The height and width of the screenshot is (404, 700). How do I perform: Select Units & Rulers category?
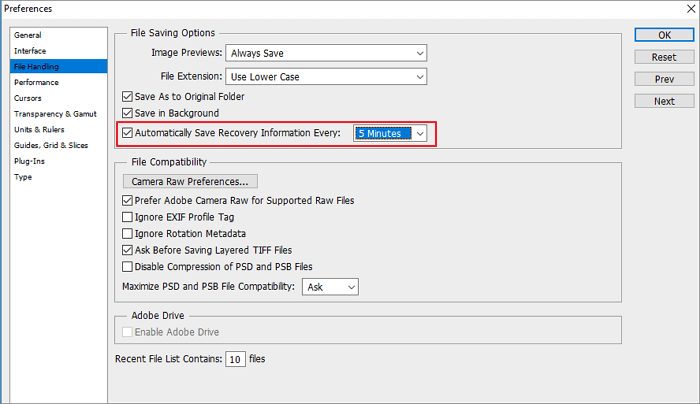point(40,130)
